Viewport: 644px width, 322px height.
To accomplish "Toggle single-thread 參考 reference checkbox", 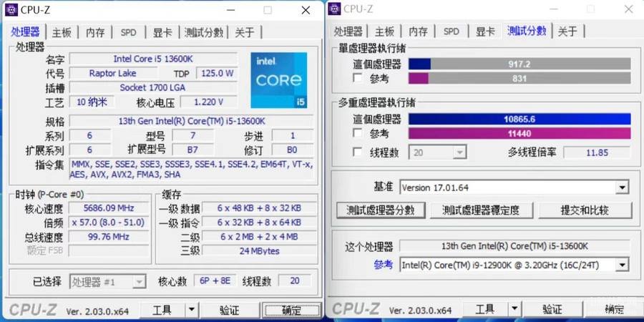I will 358,78.
